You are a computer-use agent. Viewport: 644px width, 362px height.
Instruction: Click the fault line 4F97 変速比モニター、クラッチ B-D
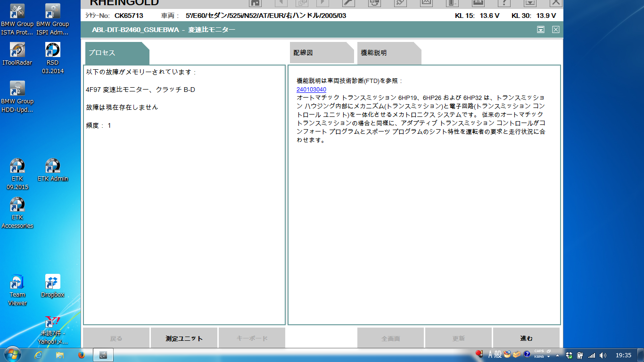[x=140, y=90]
